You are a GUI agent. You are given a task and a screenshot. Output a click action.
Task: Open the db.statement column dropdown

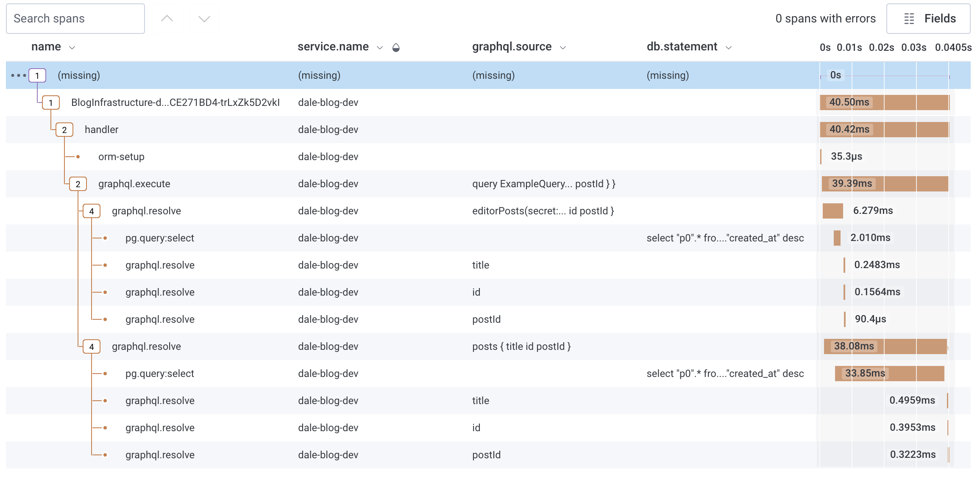pyautogui.click(x=728, y=47)
